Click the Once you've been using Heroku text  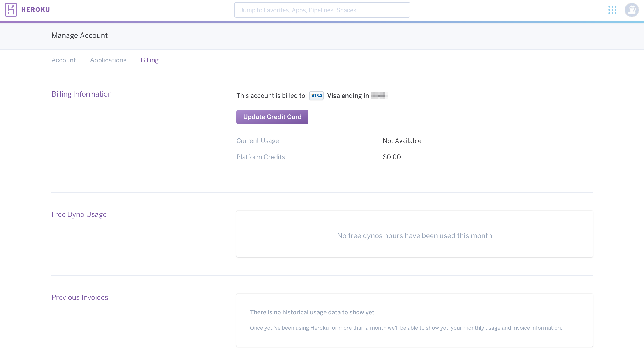click(x=406, y=328)
